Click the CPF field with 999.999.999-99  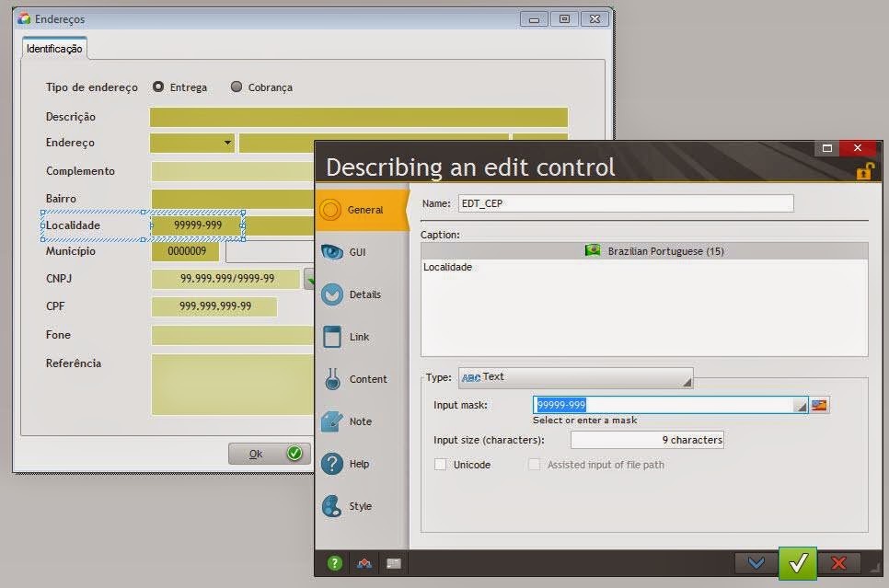pos(214,306)
